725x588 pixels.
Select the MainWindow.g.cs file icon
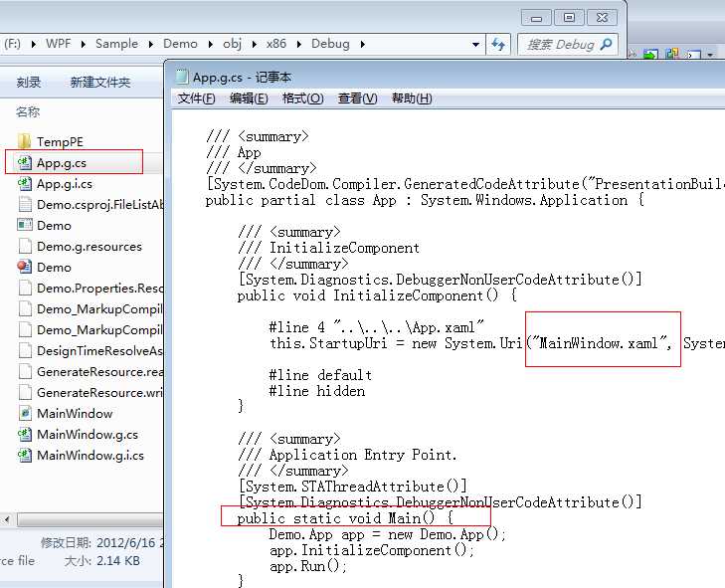pos(24,434)
